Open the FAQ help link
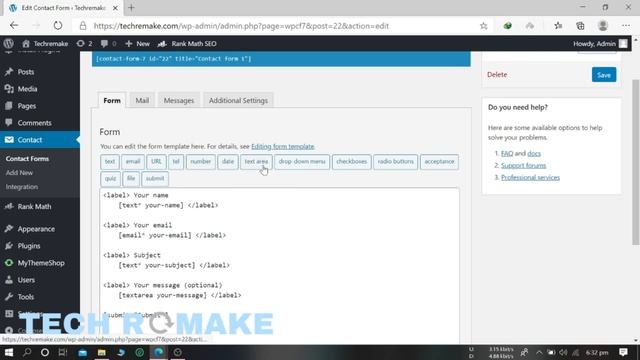Screen dimensions: 640x360 [x=507, y=153]
